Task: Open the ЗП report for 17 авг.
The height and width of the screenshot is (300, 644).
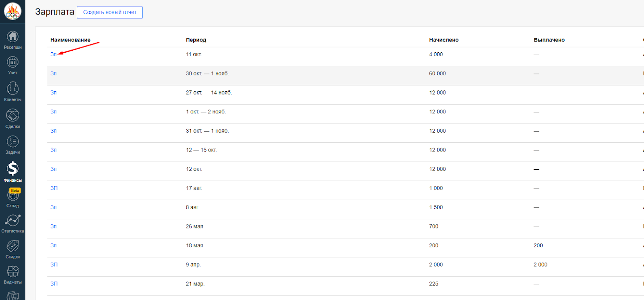Action: [54, 188]
